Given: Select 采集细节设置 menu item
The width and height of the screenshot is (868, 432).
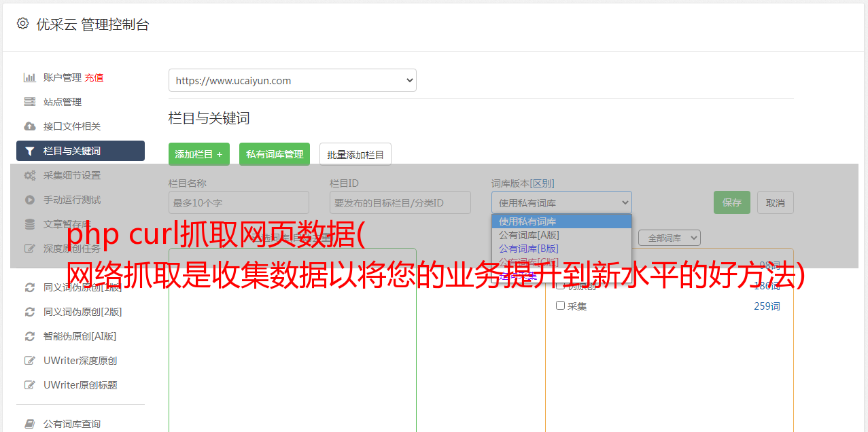Looking at the screenshot, I should point(72,175).
